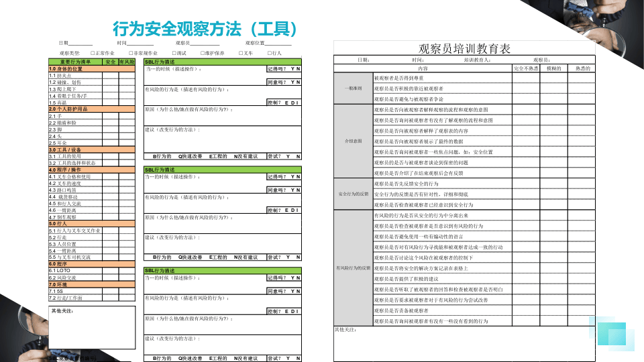Select row 观察员是否先反馈安全的行为
The width and height of the screenshot is (644, 362).
[484, 184]
